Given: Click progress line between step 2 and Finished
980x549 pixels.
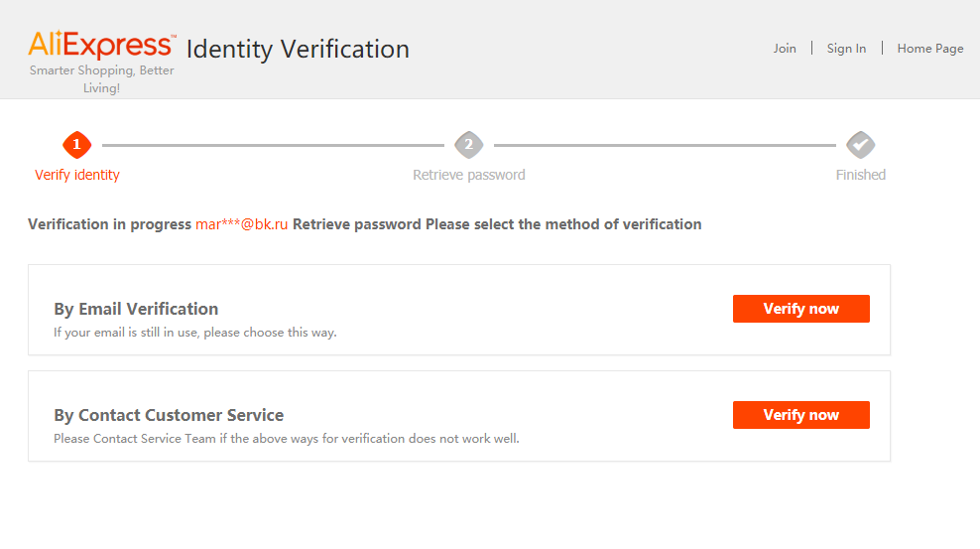Looking at the screenshot, I should coord(665,145).
